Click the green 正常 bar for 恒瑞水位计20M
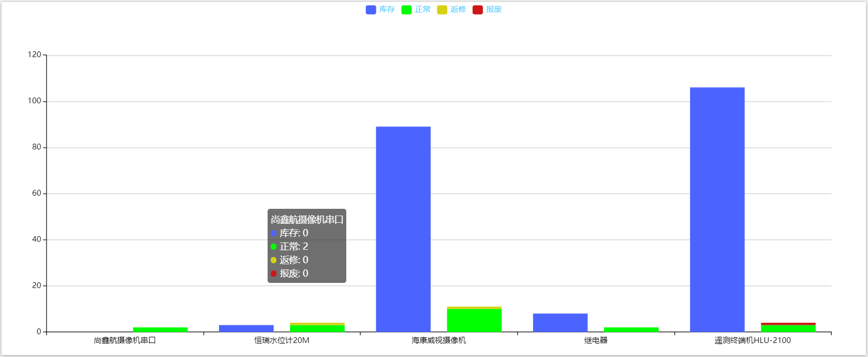The width and height of the screenshot is (868, 357). coord(317,329)
